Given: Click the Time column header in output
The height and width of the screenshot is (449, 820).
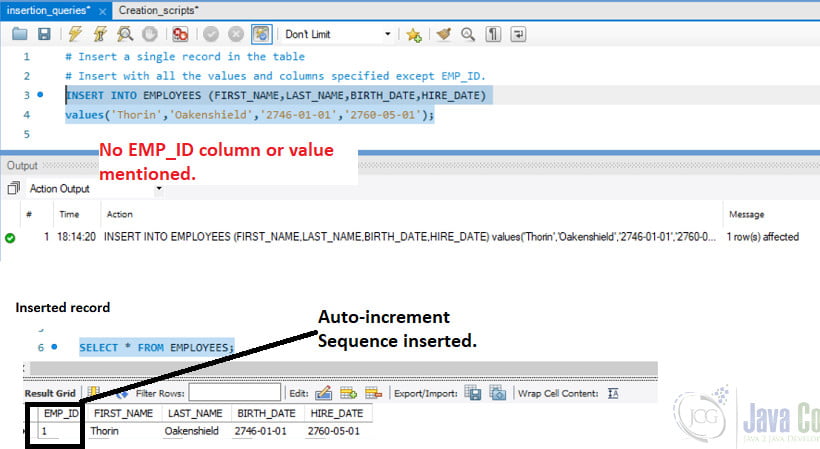Looking at the screenshot, I should click(x=69, y=214).
